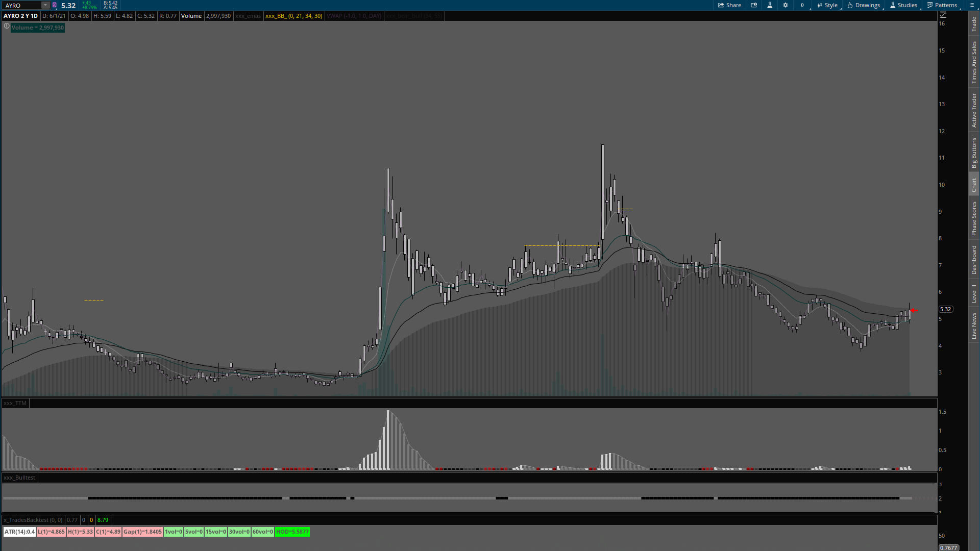Open the Drawings menu
Image resolution: width=980 pixels, height=551 pixels.
[x=864, y=5]
